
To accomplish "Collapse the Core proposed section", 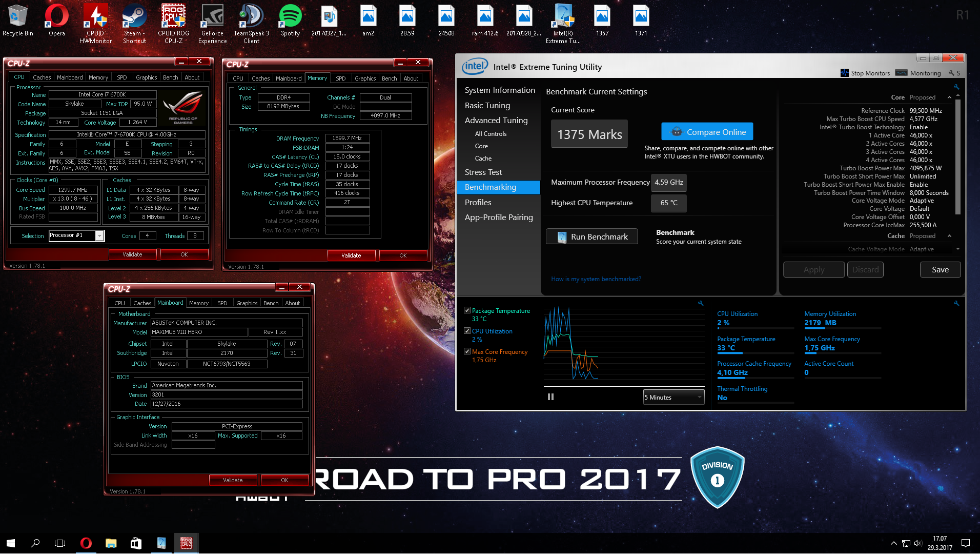I will [949, 97].
